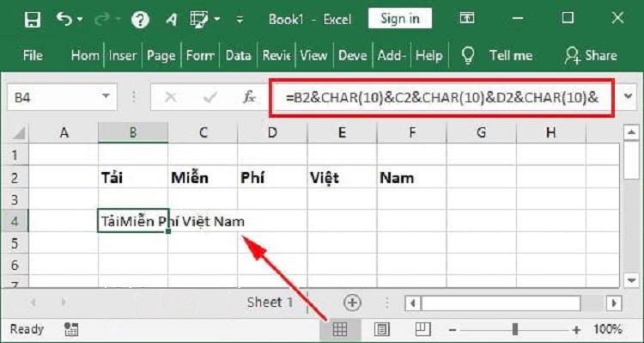Screen dimensions: 644x343
Task: Open the Add-ins tab
Action: click(392, 55)
